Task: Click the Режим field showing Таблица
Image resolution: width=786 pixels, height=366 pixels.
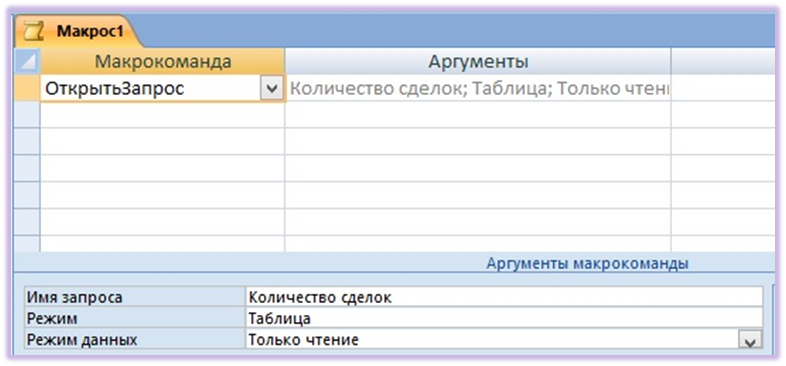Action: 504,318
